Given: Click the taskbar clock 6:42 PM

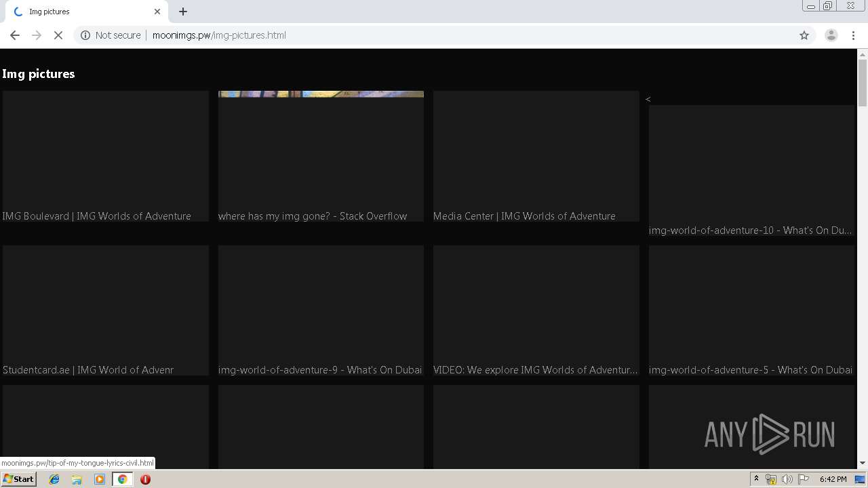Looking at the screenshot, I should pos(833,479).
